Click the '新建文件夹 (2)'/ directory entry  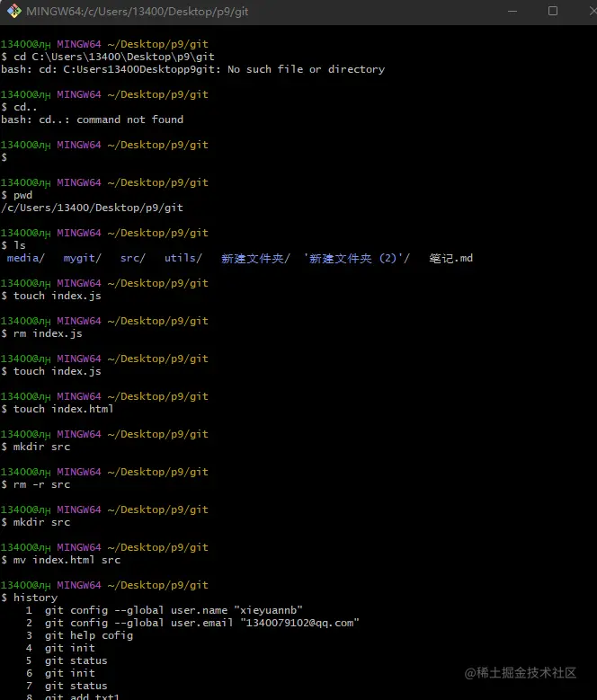tap(356, 259)
